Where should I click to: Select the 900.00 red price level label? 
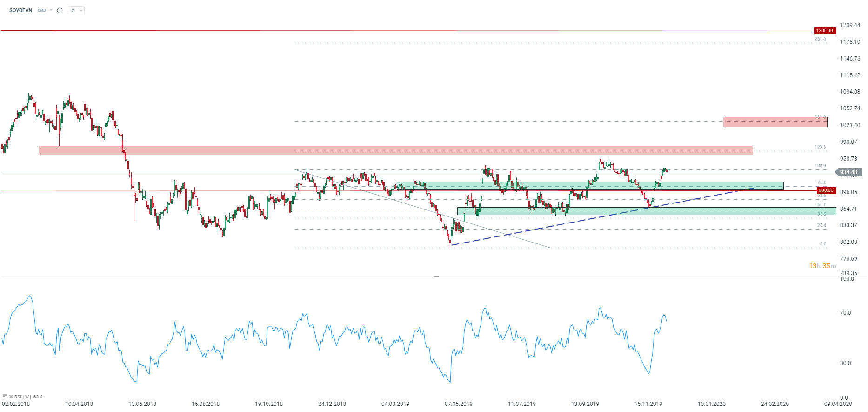[x=826, y=190]
